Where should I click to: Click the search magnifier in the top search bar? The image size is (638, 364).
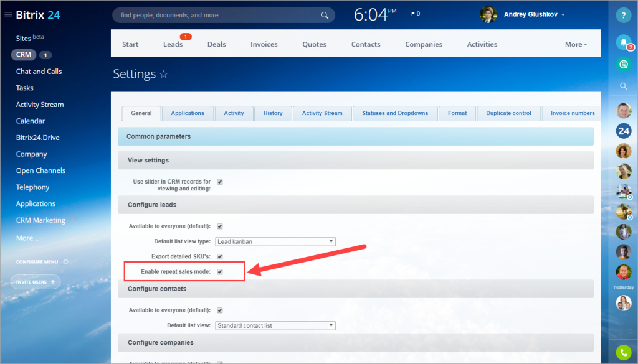(325, 16)
